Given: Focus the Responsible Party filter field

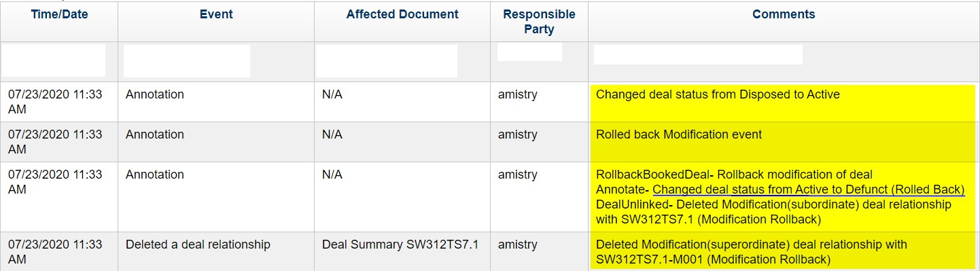Looking at the screenshot, I should (529, 52).
